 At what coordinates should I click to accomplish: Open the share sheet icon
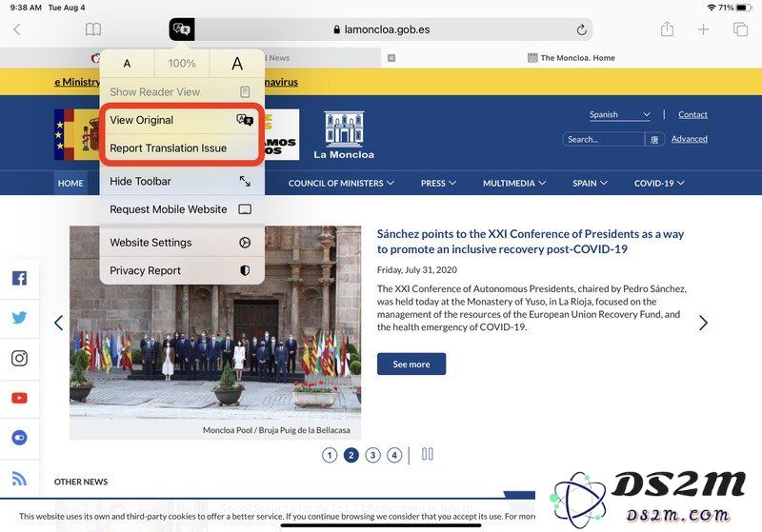pos(667,30)
